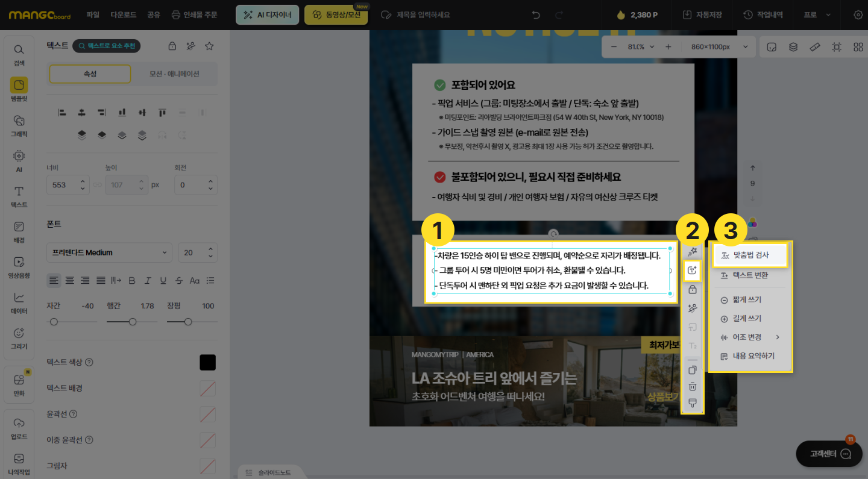
Task: Click the duplicate copy icon in floating toolbar
Action: click(x=693, y=370)
